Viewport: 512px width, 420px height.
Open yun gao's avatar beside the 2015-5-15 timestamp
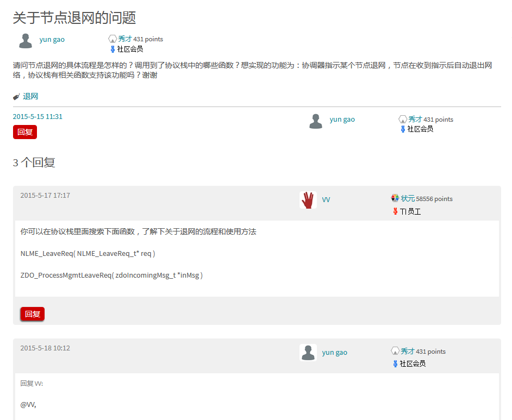(x=316, y=121)
